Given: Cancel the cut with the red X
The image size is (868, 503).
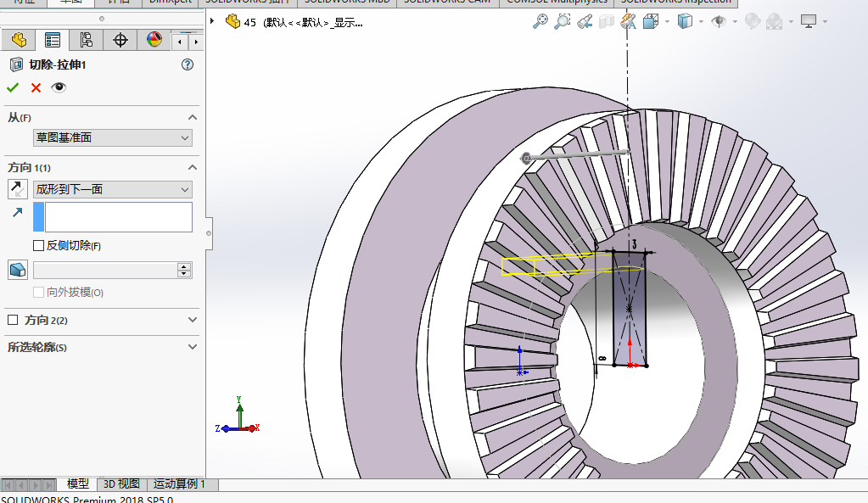Looking at the screenshot, I should coord(36,87).
